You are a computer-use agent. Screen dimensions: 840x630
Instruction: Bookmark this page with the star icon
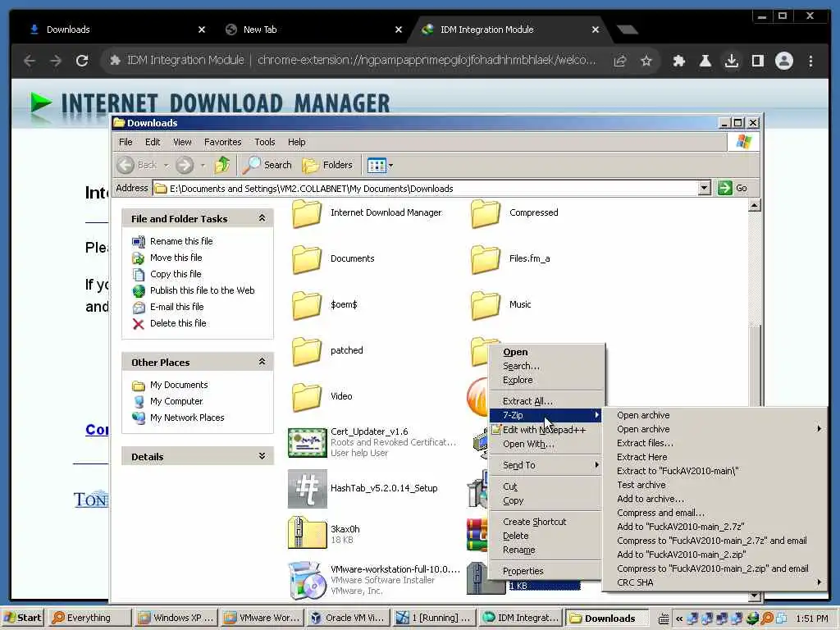coord(646,61)
